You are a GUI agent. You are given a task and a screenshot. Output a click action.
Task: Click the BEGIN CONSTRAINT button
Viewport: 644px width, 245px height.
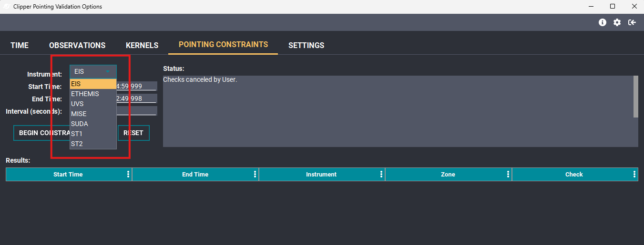pos(41,133)
